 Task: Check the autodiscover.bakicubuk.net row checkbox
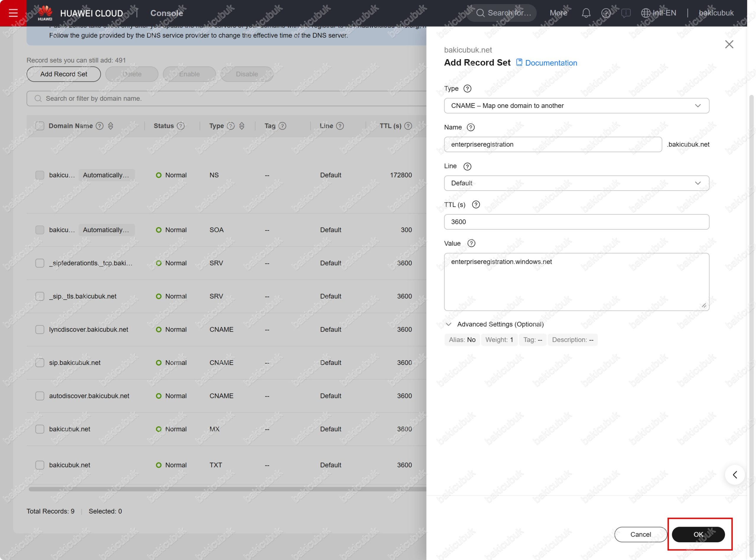pos(40,396)
